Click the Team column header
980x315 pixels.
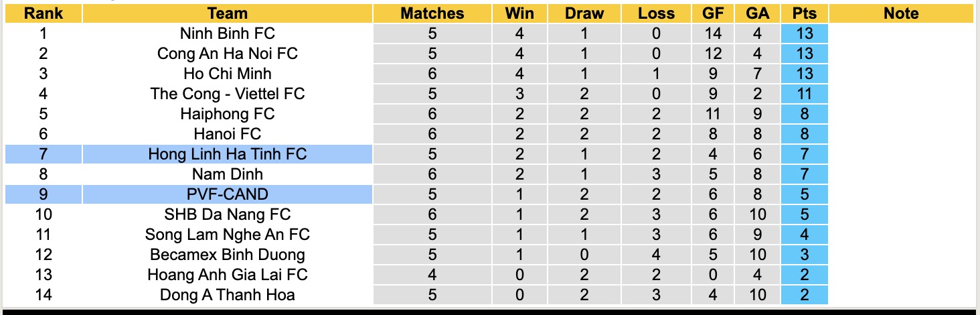228,13
